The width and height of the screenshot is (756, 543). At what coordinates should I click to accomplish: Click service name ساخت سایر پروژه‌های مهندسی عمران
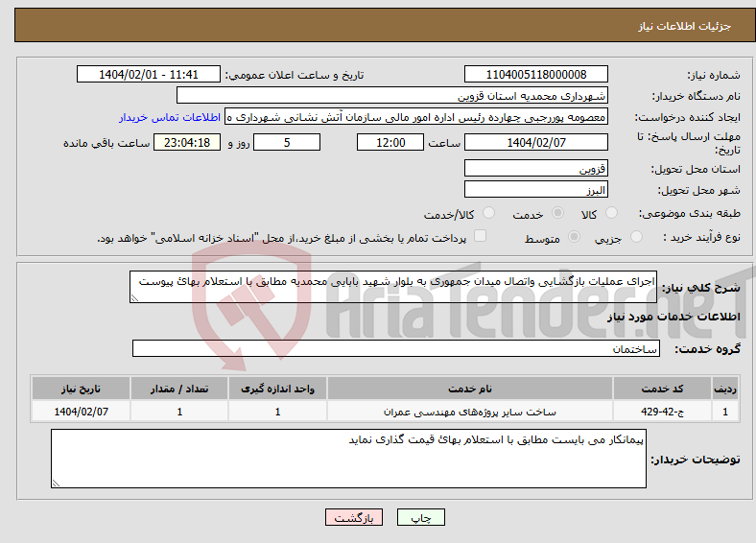tap(470, 412)
